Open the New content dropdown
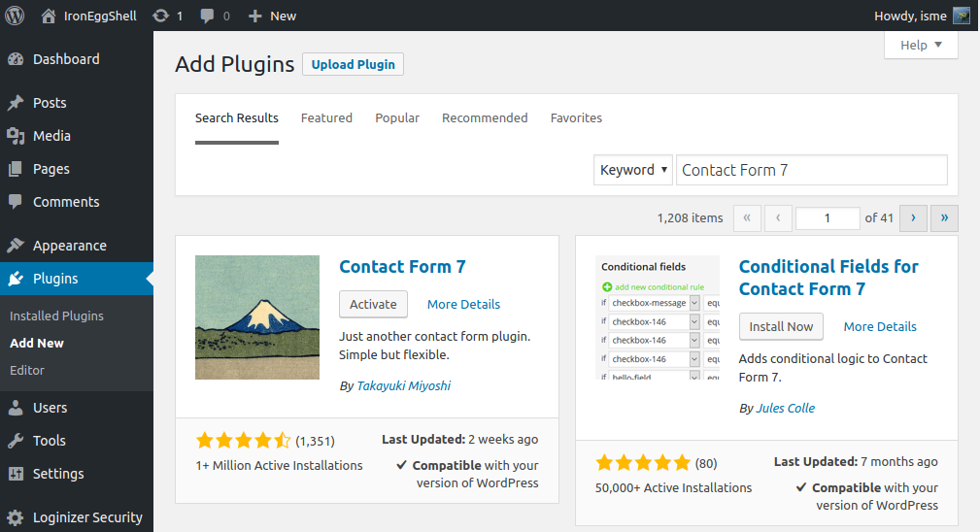 pos(273,16)
